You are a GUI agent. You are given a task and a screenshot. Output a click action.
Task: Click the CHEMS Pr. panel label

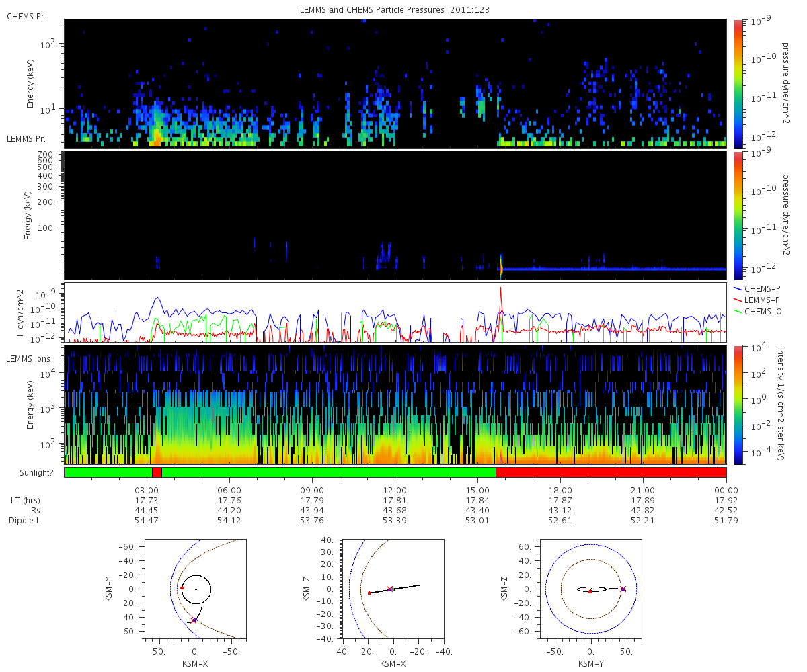coord(27,16)
